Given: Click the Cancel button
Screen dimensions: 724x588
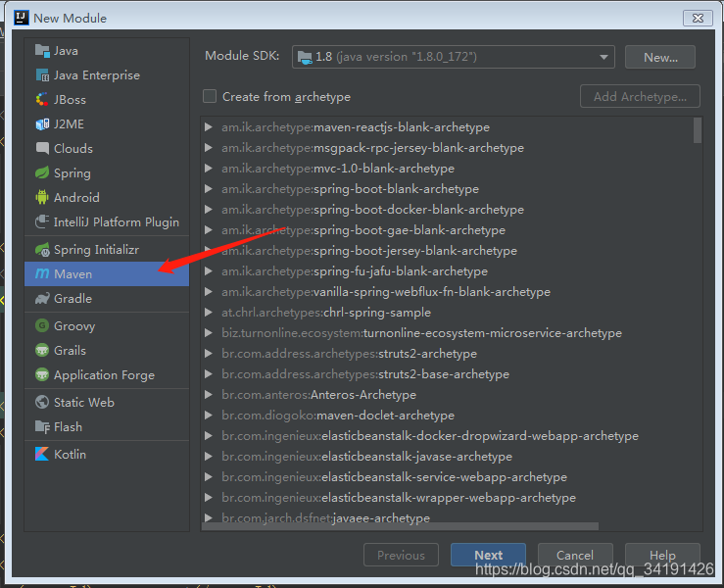Looking at the screenshot, I should pos(575,555).
